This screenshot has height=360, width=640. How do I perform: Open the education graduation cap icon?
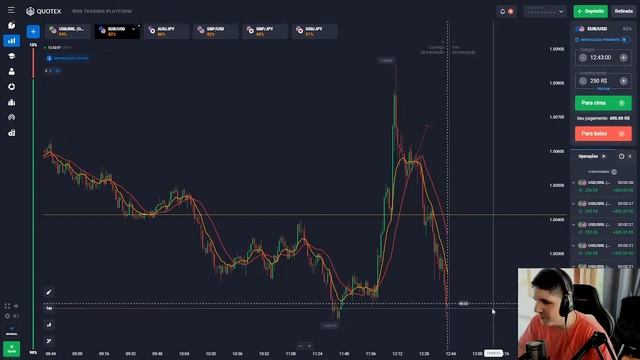[x=11, y=56]
